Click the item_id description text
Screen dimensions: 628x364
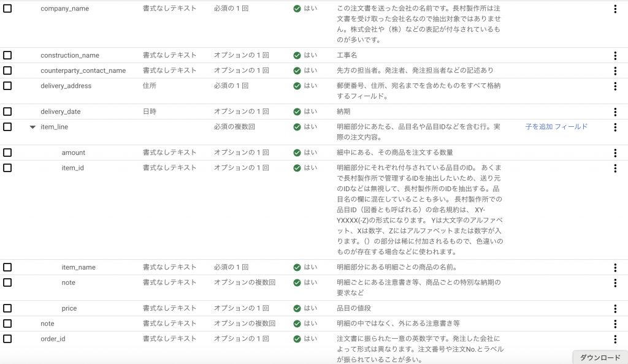(x=419, y=210)
